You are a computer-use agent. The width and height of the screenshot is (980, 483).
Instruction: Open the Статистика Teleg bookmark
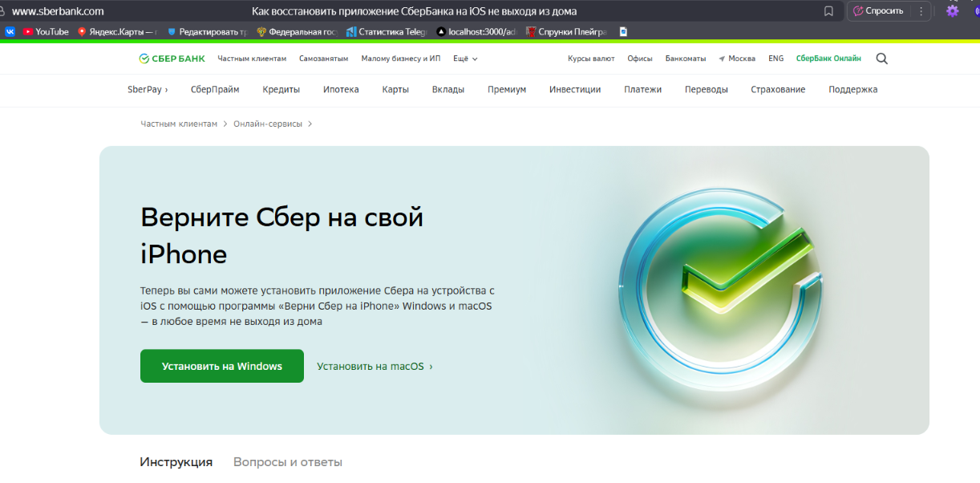[x=387, y=32]
